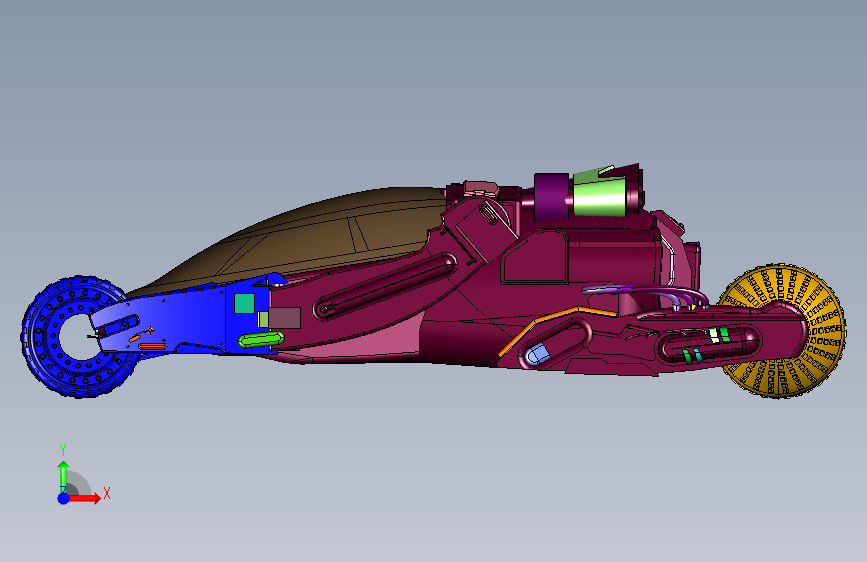
Task: Select the teal square panel on blue arm
Action: 244,304
